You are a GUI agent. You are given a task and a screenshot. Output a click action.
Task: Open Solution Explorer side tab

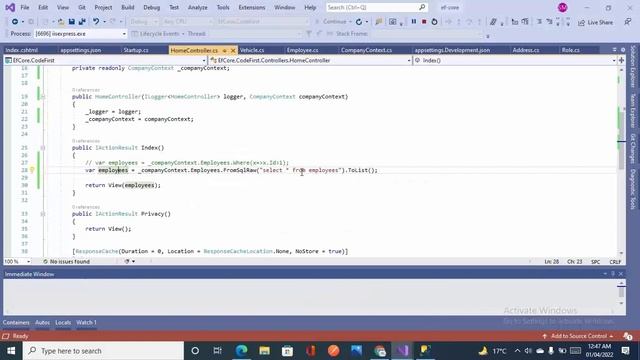(633, 66)
